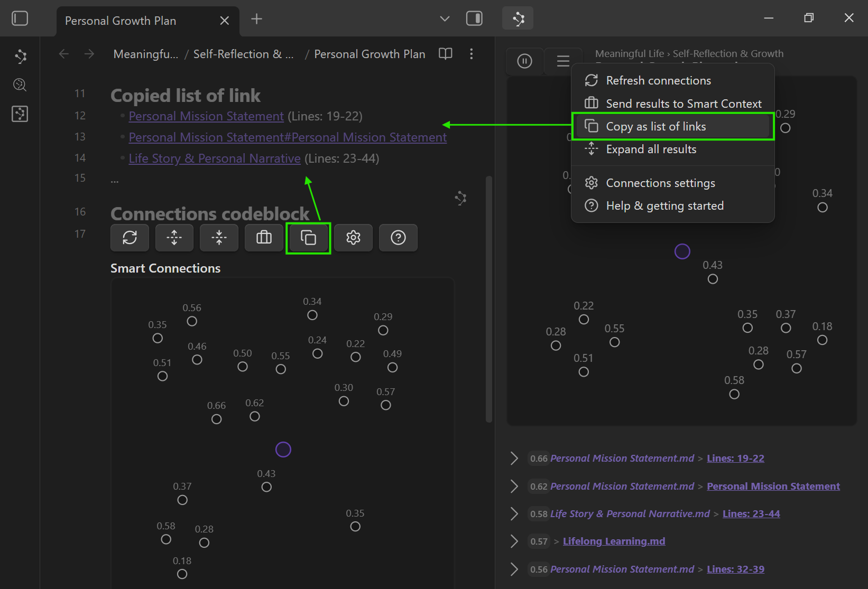Screen dimensions: 868x589
Task: Open the 'Life Story & Personal Narrative' link
Action: 214,158
